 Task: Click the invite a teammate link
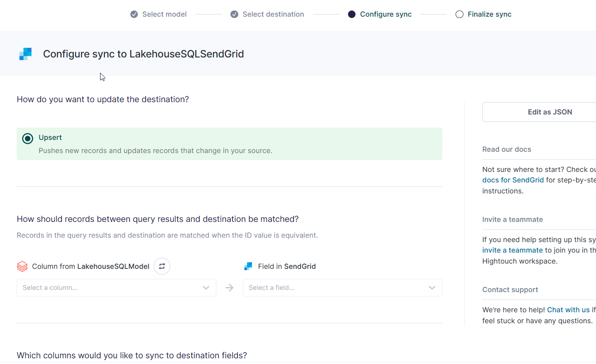pos(512,250)
